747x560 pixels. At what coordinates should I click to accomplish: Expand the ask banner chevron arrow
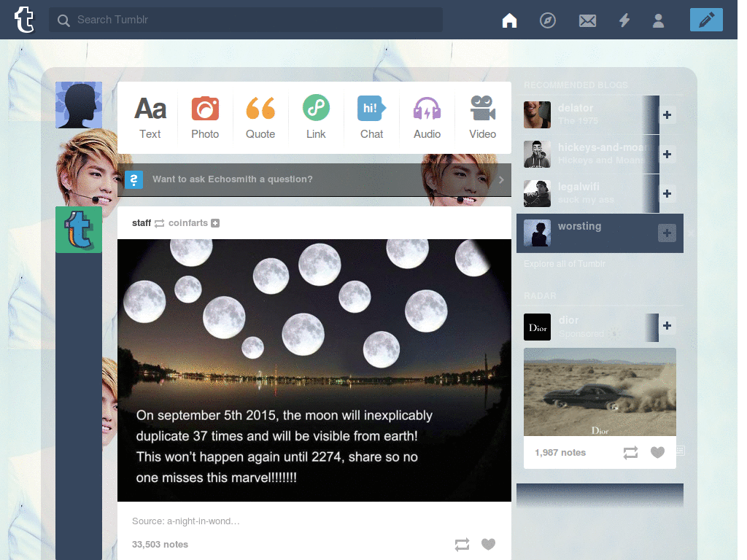501,179
